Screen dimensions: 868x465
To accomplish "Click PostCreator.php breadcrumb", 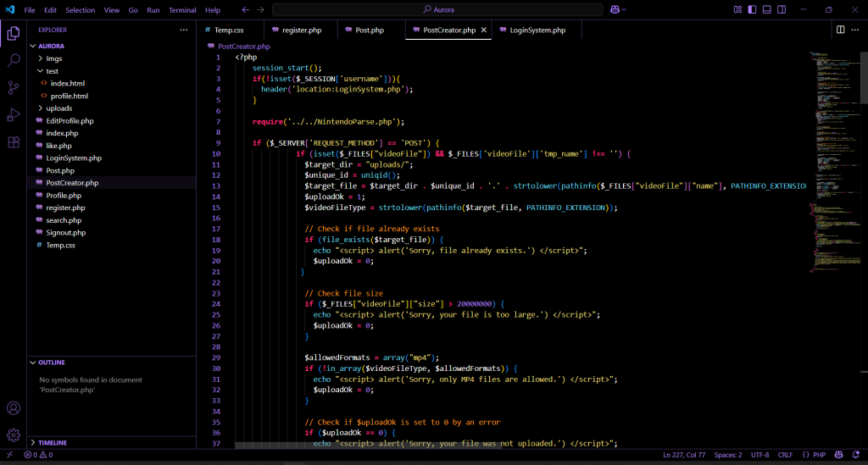I will click(243, 47).
